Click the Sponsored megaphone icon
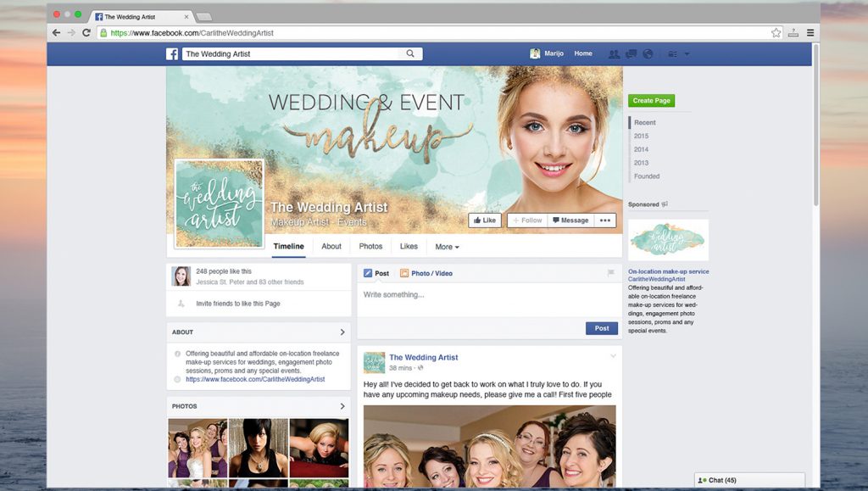The width and height of the screenshot is (868, 491). [x=665, y=204]
